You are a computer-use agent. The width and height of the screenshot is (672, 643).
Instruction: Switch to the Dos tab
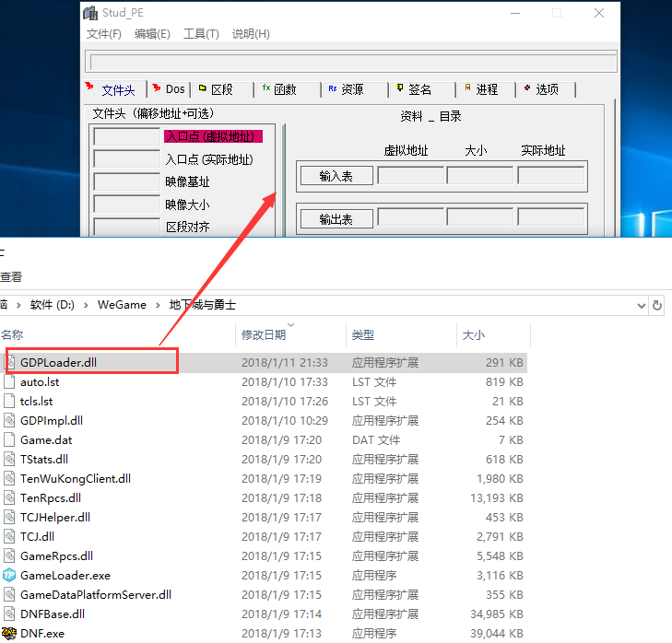coord(170,89)
